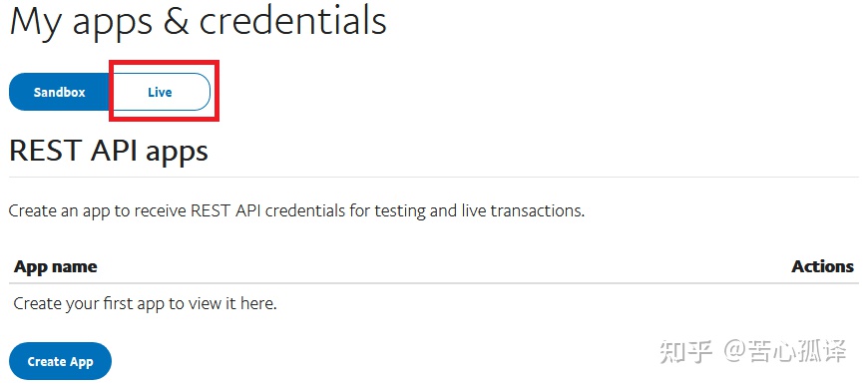The width and height of the screenshot is (868, 385).
Task: Click the Zhihu 知乎 watermark logo
Action: click(685, 352)
